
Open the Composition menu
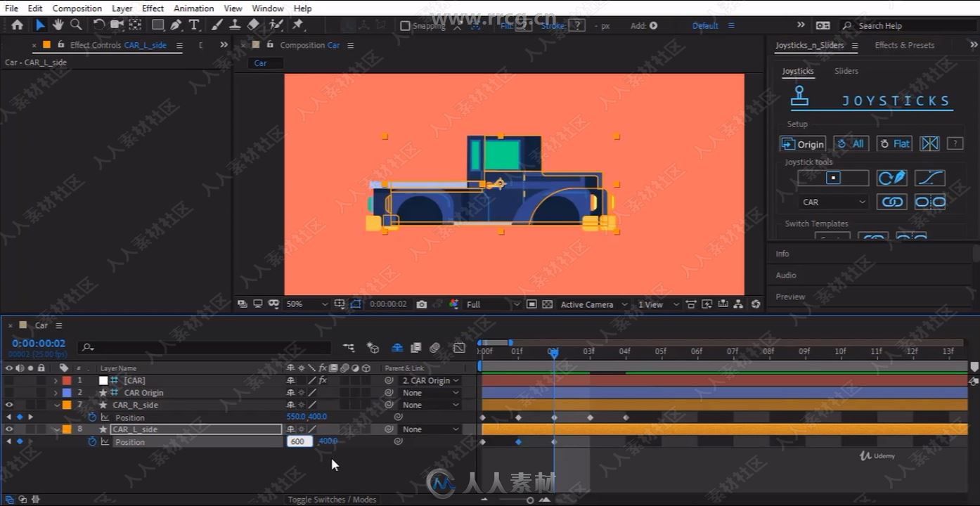(77, 8)
